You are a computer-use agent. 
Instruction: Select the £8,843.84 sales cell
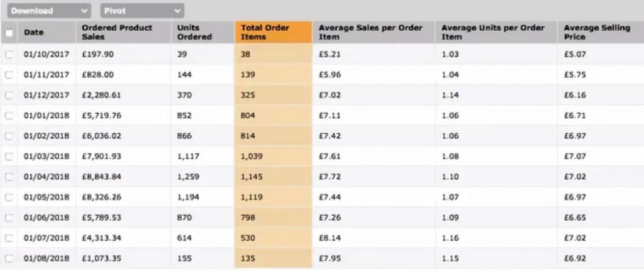pos(102,177)
